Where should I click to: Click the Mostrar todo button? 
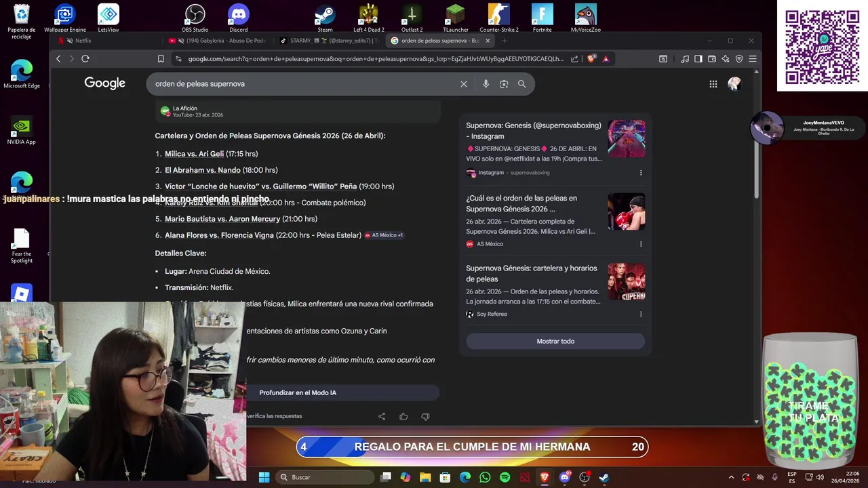click(555, 342)
